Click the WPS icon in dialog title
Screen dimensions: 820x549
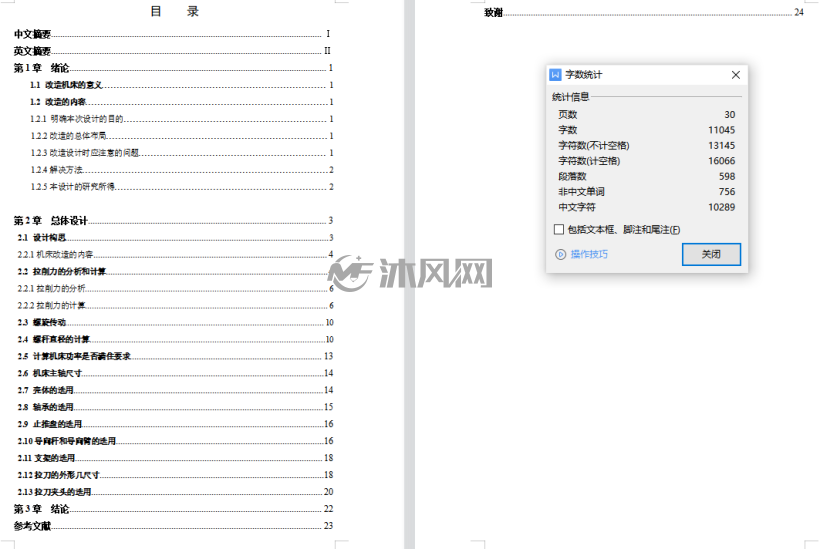(x=555, y=75)
